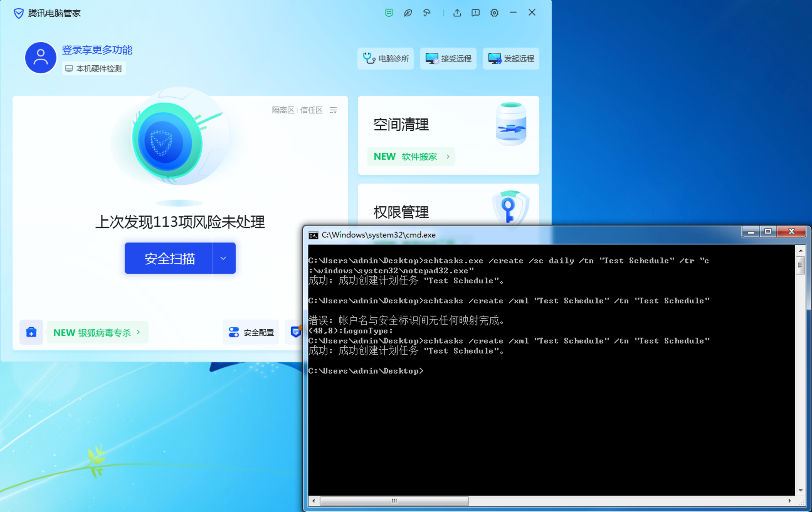Image resolution: width=812 pixels, height=512 pixels.
Task: Click the cmd horizontal scrollbar thumb
Action: pyautogui.click(x=394, y=501)
